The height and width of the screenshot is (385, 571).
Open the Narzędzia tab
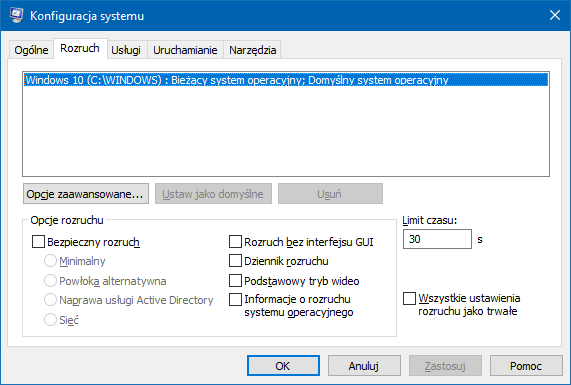pos(252,50)
